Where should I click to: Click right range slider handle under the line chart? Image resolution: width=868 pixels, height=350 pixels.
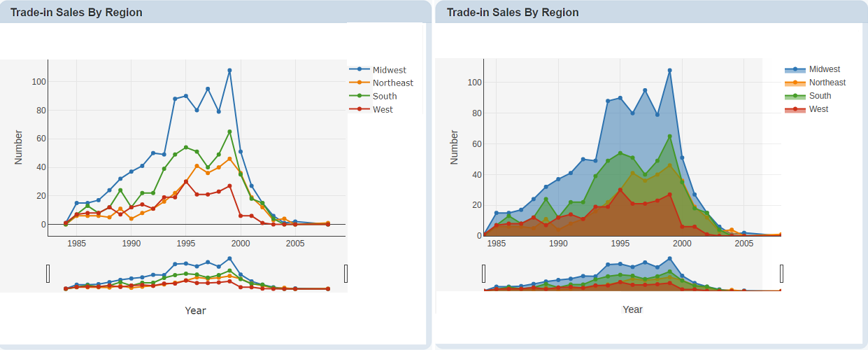pyautogui.click(x=346, y=274)
